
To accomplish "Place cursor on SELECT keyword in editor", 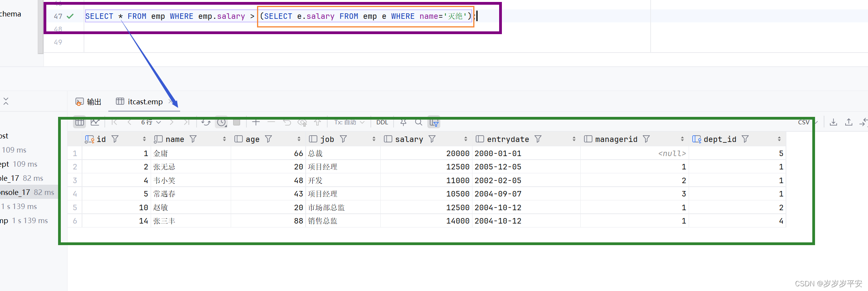I will (99, 16).
